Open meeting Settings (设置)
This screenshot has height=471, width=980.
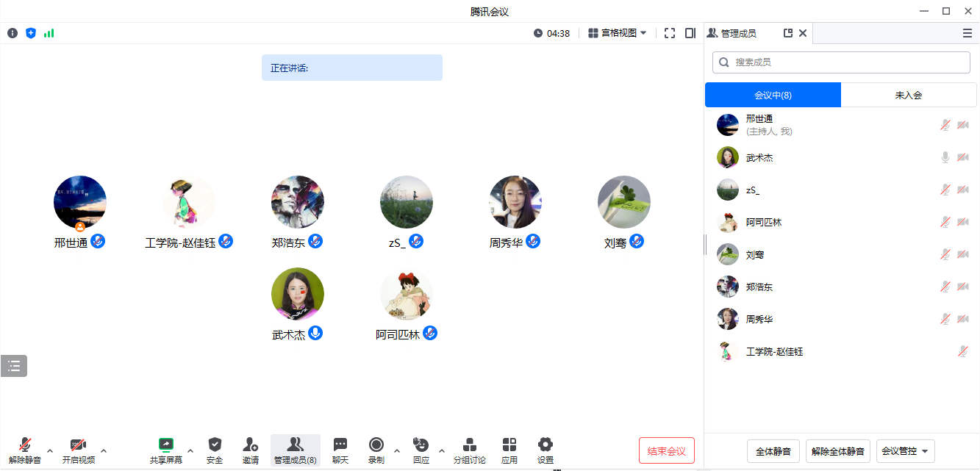(x=545, y=450)
